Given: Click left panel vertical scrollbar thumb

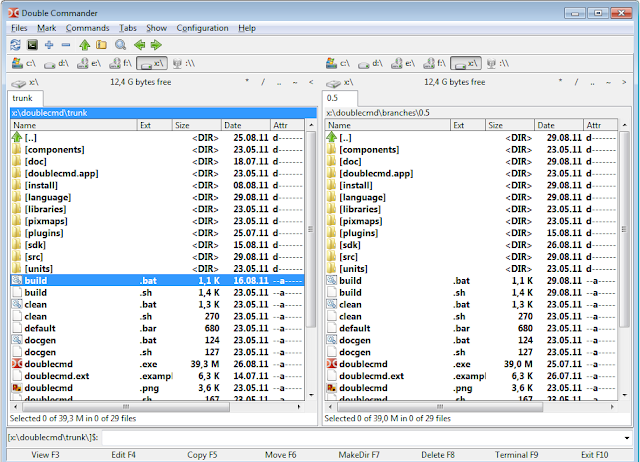Looking at the screenshot, I should pos(311,229).
